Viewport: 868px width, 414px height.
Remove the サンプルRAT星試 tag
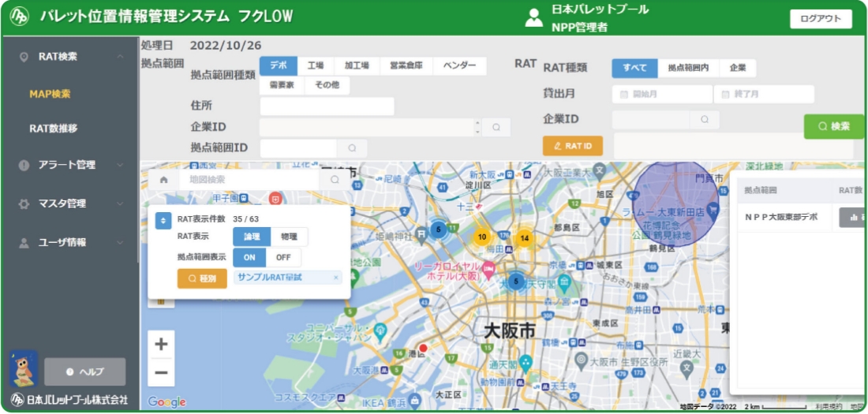[335, 278]
